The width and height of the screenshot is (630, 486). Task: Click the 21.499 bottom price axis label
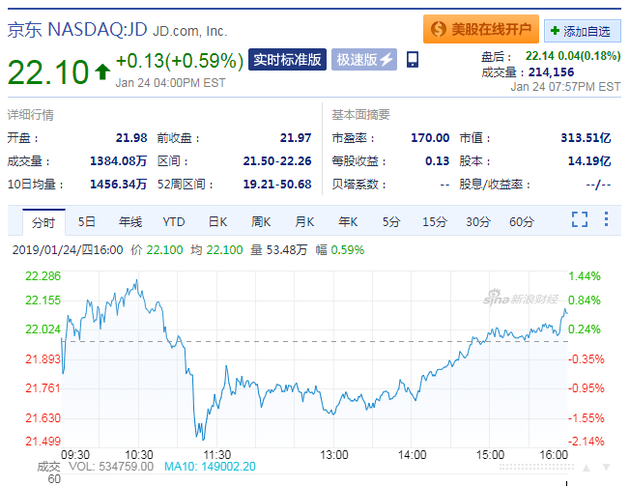click(x=43, y=441)
